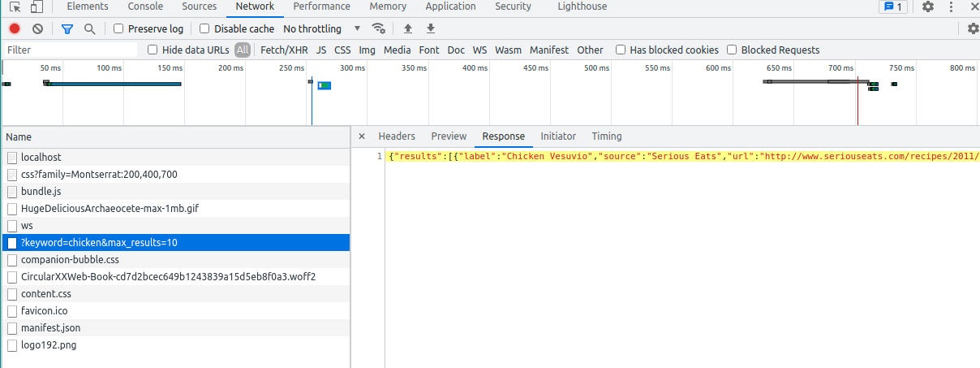The image size is (980, 368).
Task: Select the CircularXXWeb-Book woff2 request
Action: pyautogui.click(x=176, y=277)
